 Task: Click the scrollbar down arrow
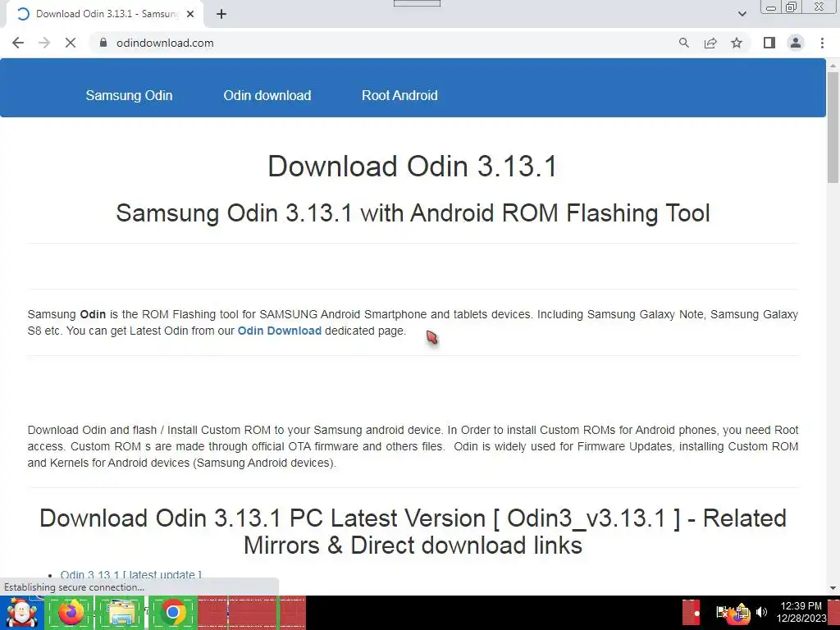pyautogui.click(x=833, y=587)
